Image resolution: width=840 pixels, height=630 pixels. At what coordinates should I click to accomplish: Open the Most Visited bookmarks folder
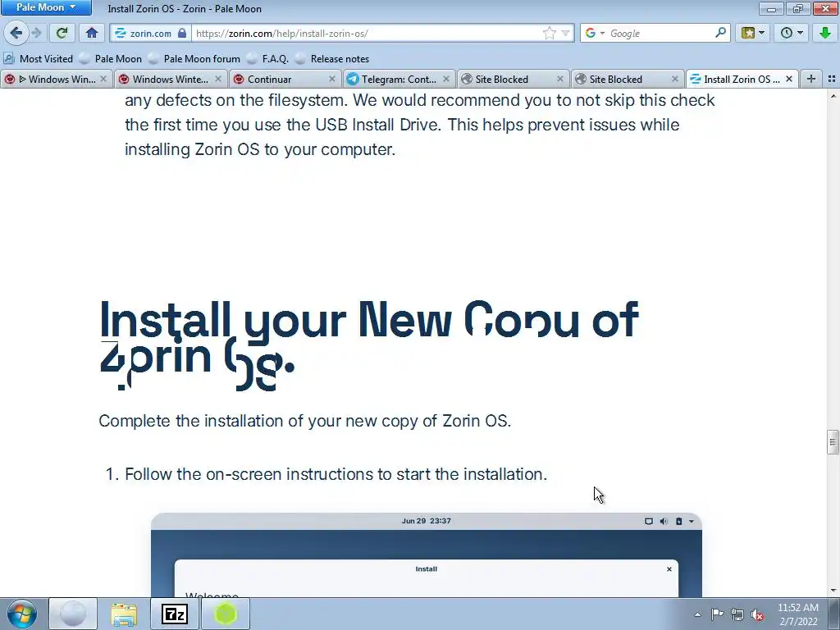tap(38, 59)
